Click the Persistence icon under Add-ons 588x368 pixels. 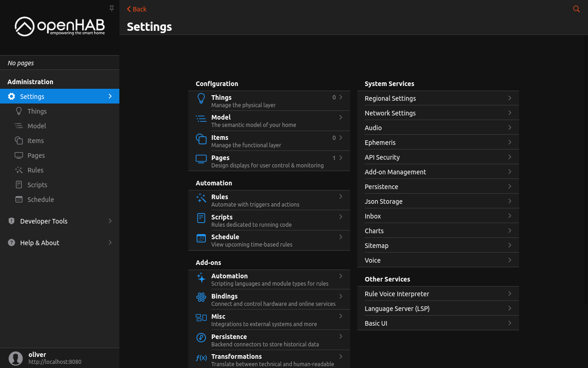(x=201, y=338)
